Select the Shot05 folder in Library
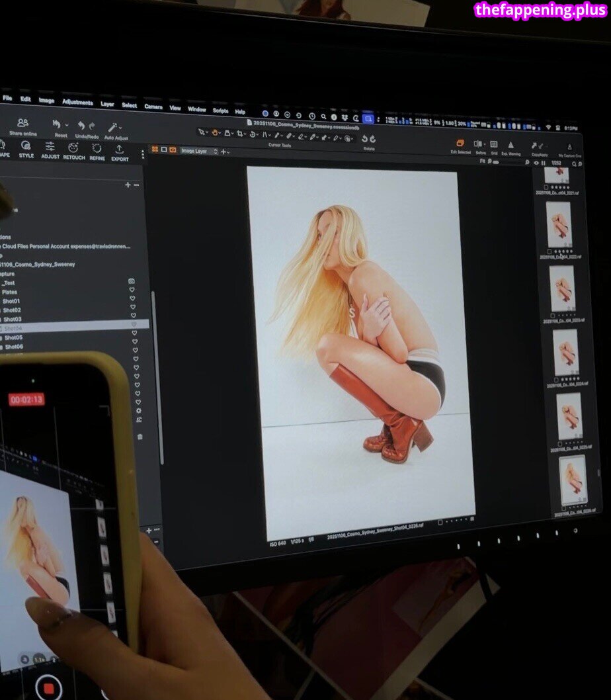 [13, 337]
